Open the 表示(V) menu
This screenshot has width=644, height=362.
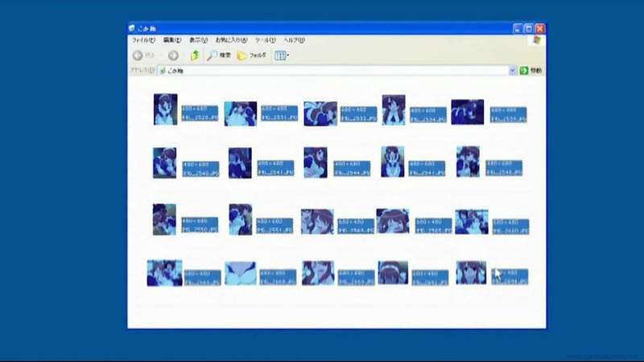pos(198,40)
